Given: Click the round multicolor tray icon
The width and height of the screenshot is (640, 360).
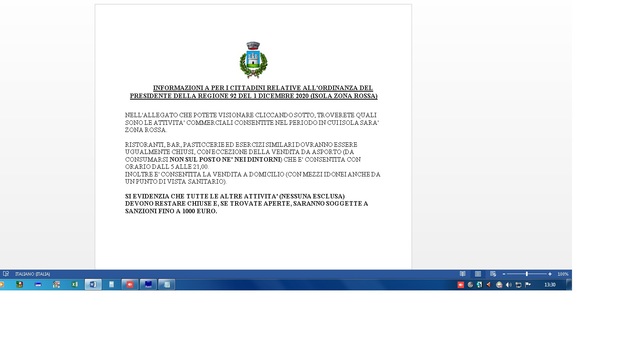Looking at the screenshot, I should pyautogui.click(x=499, y=285).
